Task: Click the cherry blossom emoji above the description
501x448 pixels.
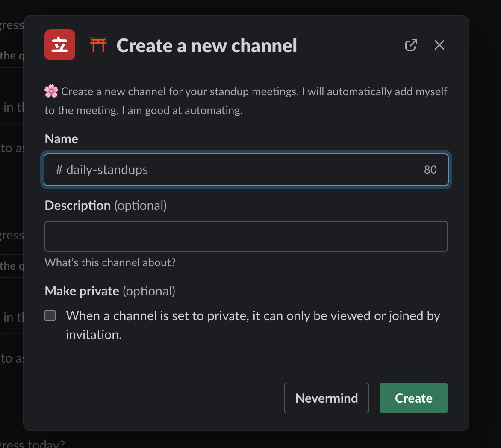Action: [x=51, y=91]
